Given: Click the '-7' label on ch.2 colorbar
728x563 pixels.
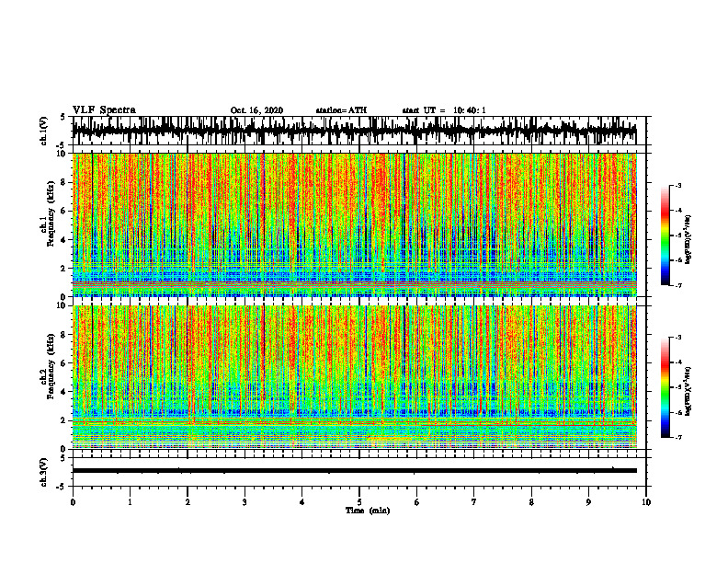Looking at the screenshot, I should click(x=677, y=437).
